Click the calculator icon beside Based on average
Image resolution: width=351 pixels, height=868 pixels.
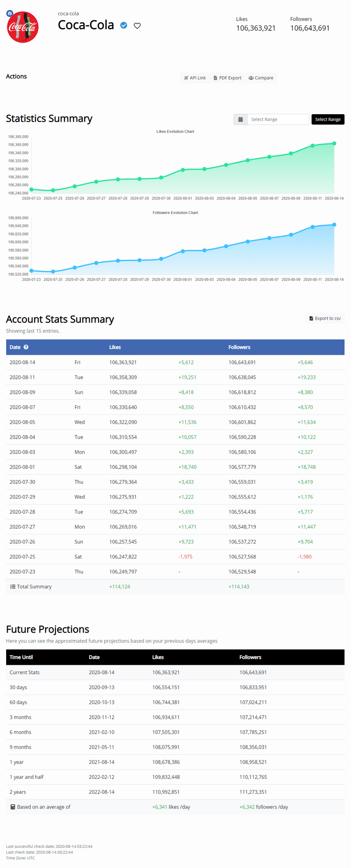(13, 807)
